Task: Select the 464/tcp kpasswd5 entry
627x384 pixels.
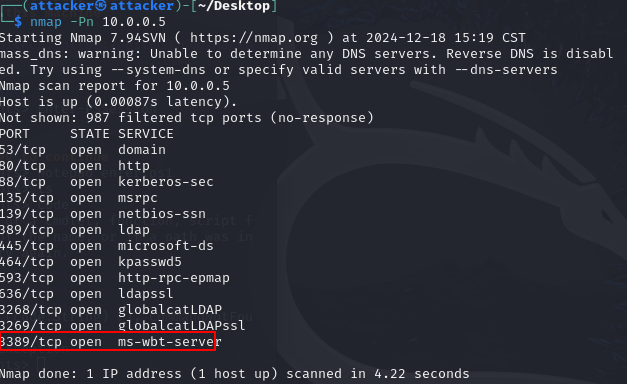Action: click(x=91, y=262)
